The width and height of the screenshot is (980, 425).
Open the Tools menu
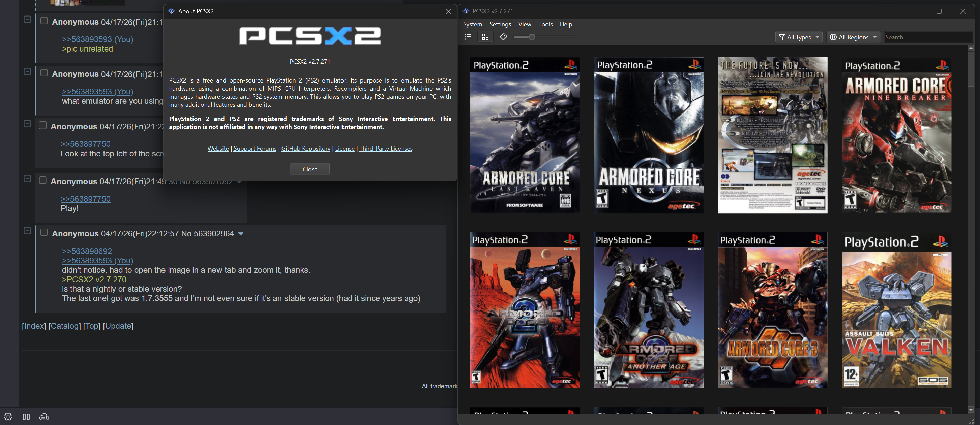click(545, 24)
